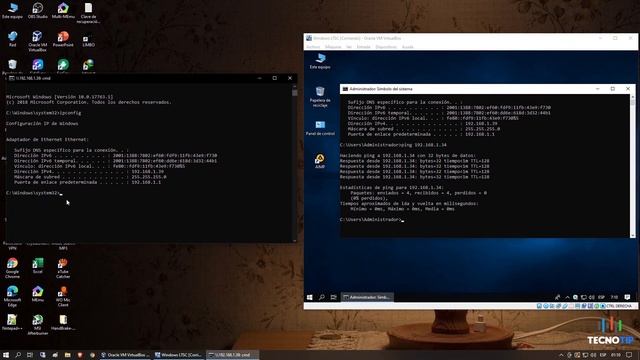Open the Archivo menu in VirtualBox window

(313, 47)
